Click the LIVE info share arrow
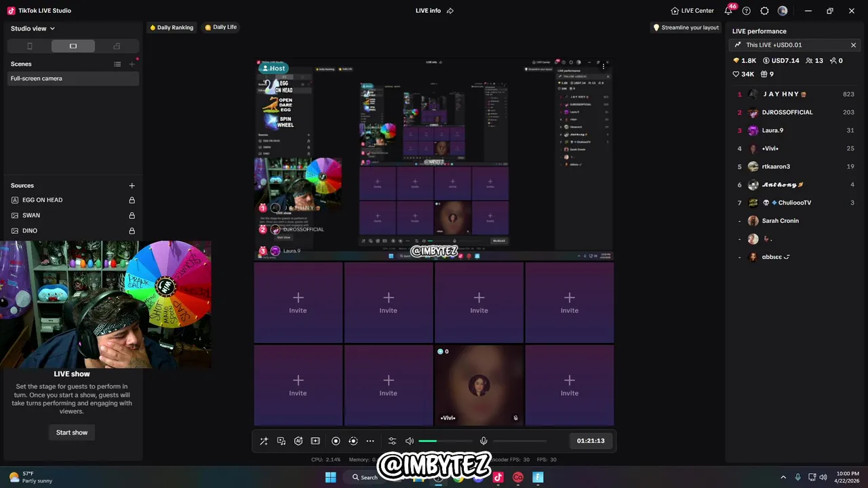 point(450,11)
